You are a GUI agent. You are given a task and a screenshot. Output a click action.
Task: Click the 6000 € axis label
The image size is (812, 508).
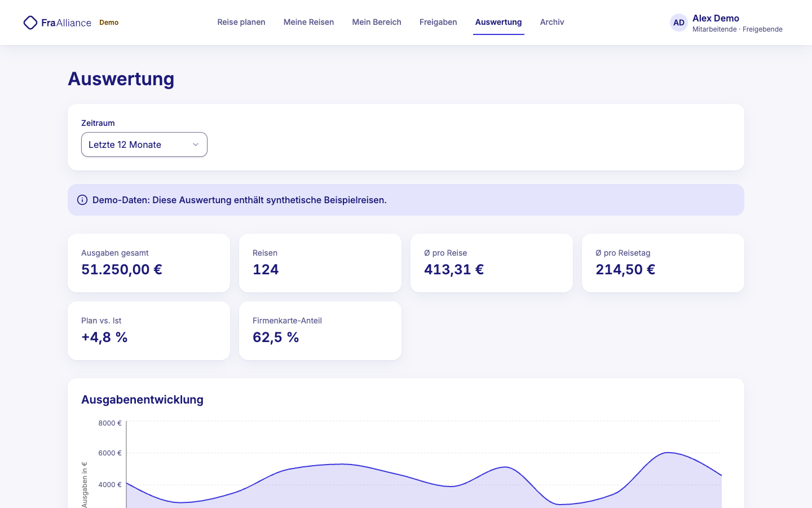pyautogui.click(x=110, y=453)
